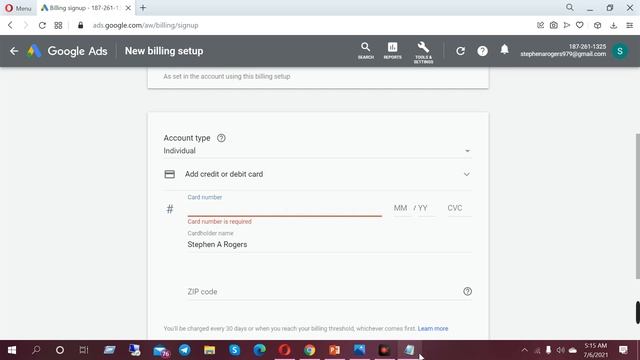Edit the Cardholder name field
Viewport: 640px width, 360px height.
329,244
